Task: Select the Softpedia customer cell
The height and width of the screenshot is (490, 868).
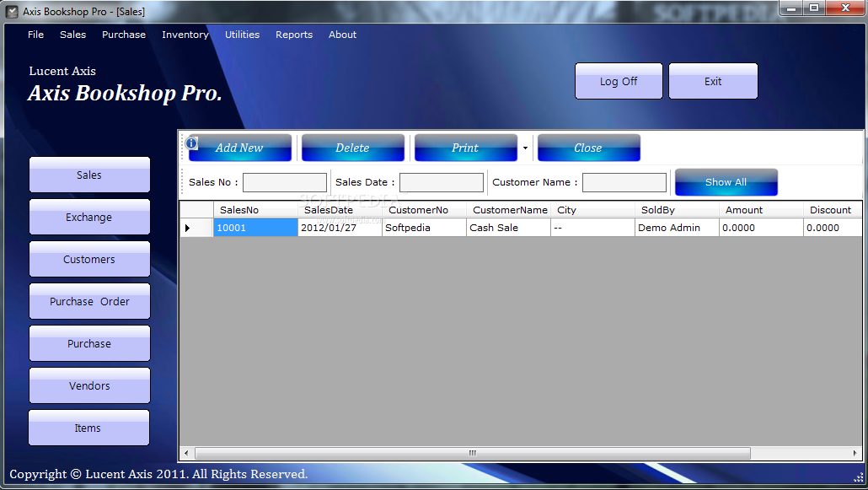Action: (424, 227)
